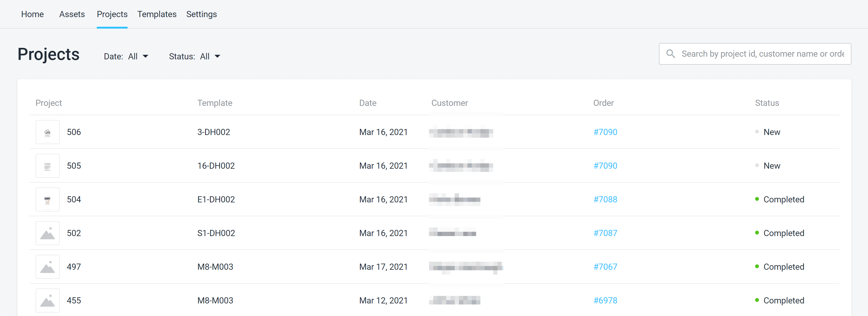Click the thumbnail of project 505
This screenshot has width=868, height=316.
point(47,165)
